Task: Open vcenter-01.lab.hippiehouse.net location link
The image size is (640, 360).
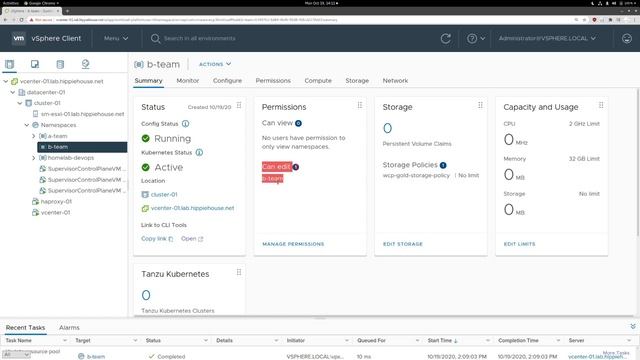Action: click(x=192, y=208)
